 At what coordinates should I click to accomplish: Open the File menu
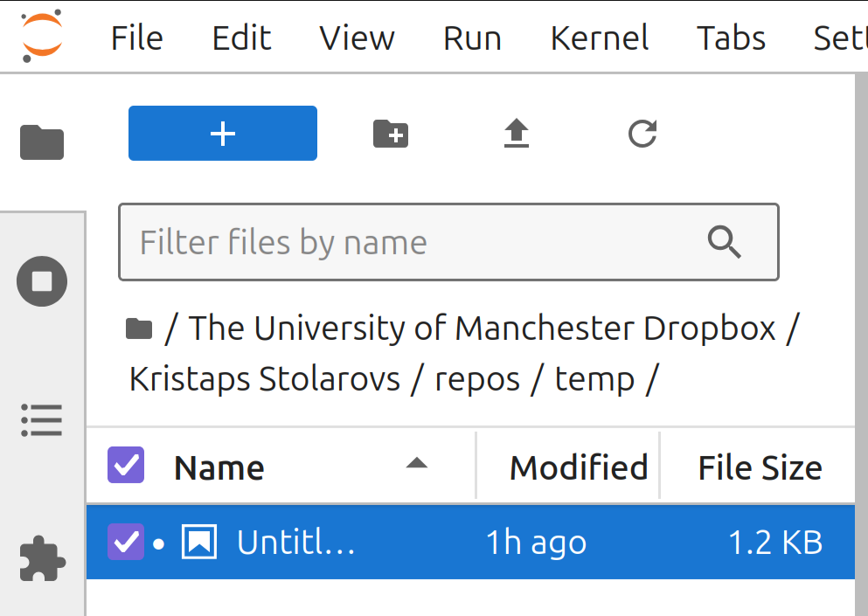coord(136,38)
